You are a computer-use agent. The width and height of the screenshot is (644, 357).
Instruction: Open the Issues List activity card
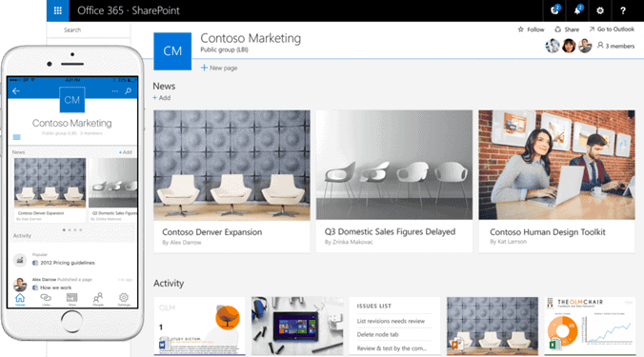point(395,327)
